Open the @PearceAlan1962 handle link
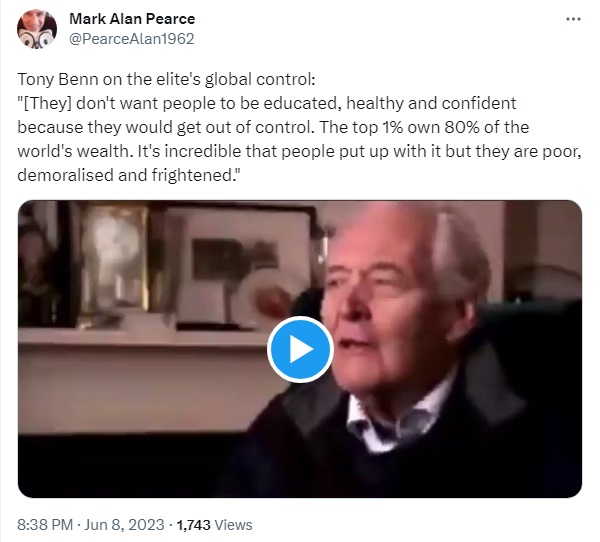 (x=132, y=39)
